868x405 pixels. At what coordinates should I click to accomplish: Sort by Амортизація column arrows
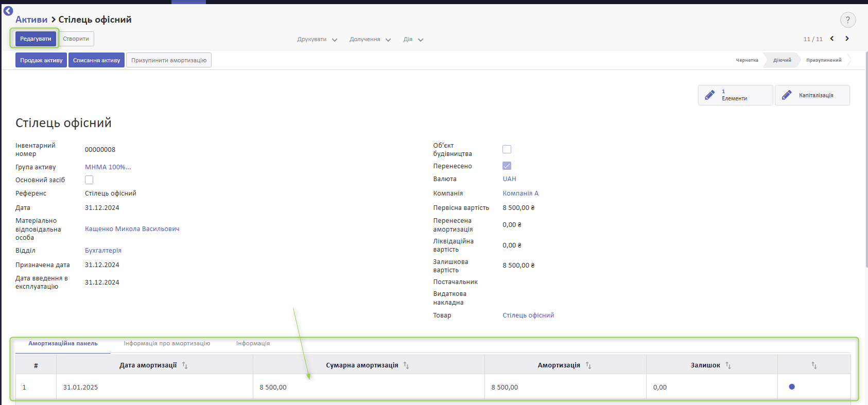(x=588, y=365)
